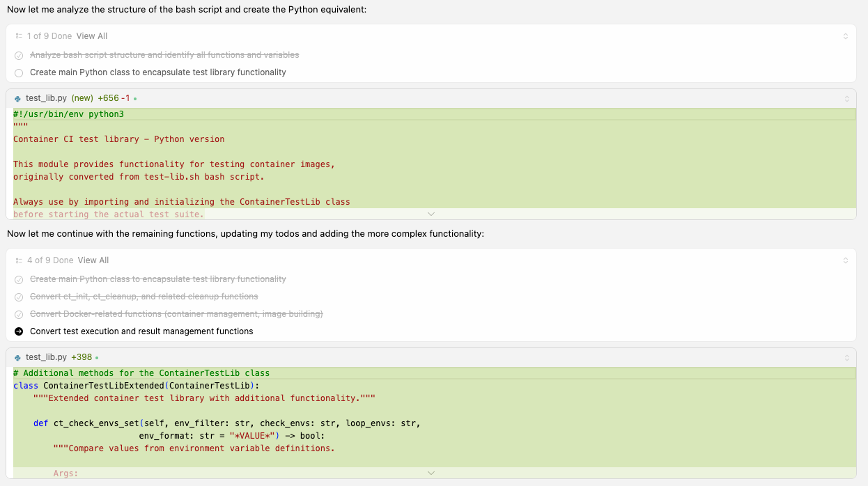The height and width of the screenshot is (486, 868).
Task: Click in-progress arrow icon for "Convert test execution"
Action: [x=19, y=331]
